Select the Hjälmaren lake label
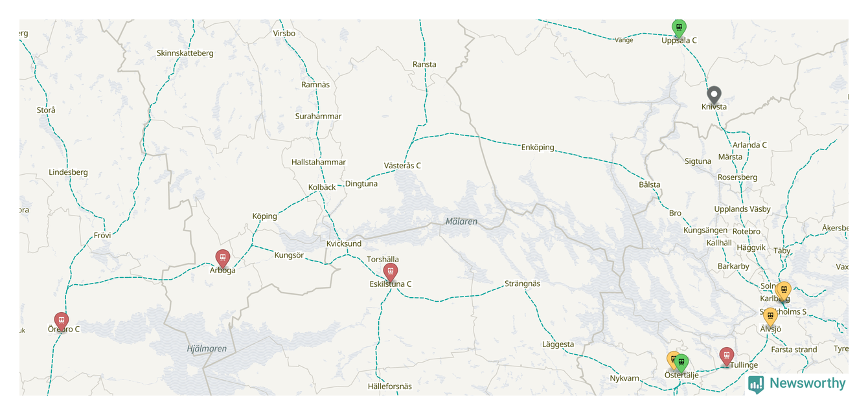This screenshot has width=868, height=415. [x=207, y=349]
